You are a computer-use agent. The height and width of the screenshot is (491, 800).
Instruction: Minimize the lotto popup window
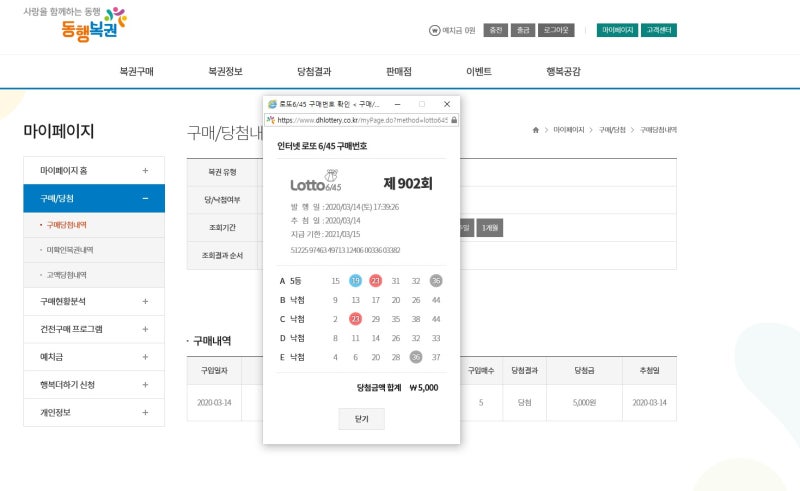coord(397,104)
